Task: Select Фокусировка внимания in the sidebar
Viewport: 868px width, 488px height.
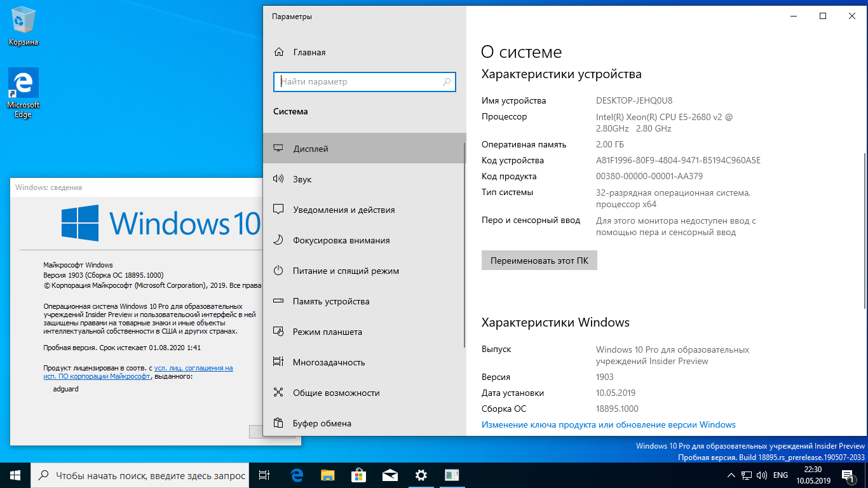Action: click(x=364, y=240)
